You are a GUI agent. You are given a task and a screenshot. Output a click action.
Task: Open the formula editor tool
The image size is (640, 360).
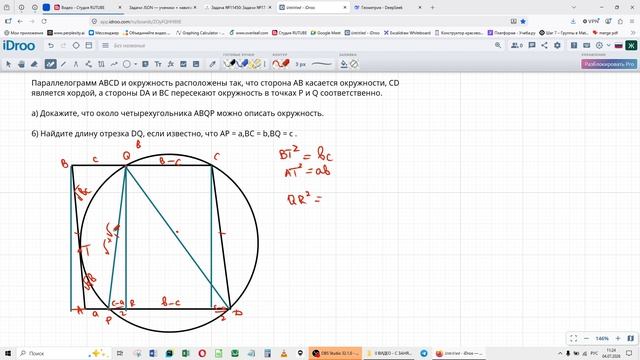pyautogui.click(x=171, y=64)
